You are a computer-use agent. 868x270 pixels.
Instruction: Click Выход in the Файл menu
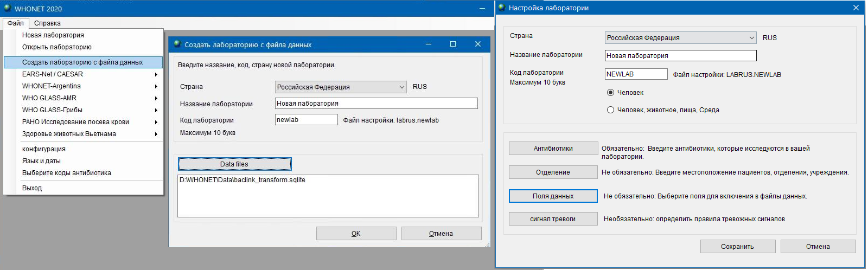click(x=83, y=188)
